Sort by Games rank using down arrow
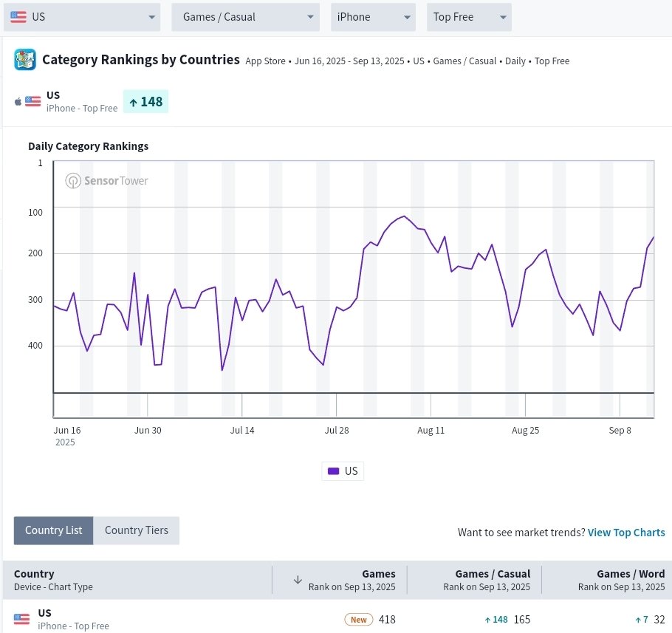 coord(298,580)
